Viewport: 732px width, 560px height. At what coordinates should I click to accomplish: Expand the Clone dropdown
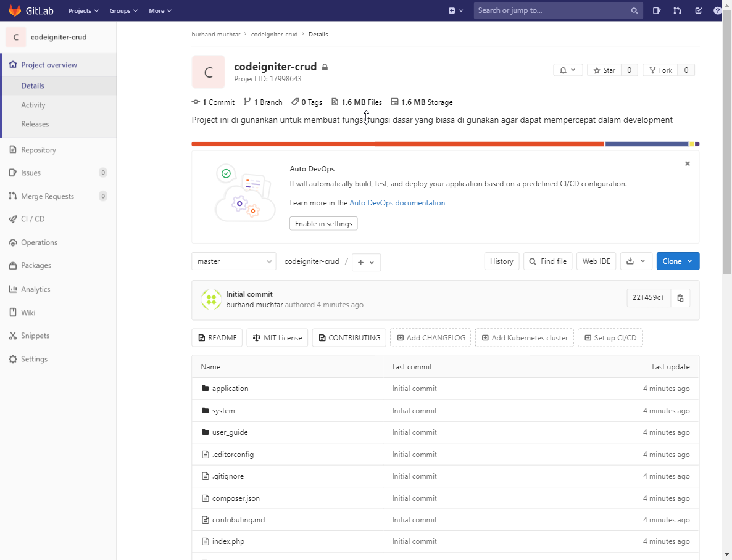coord(678,261)
